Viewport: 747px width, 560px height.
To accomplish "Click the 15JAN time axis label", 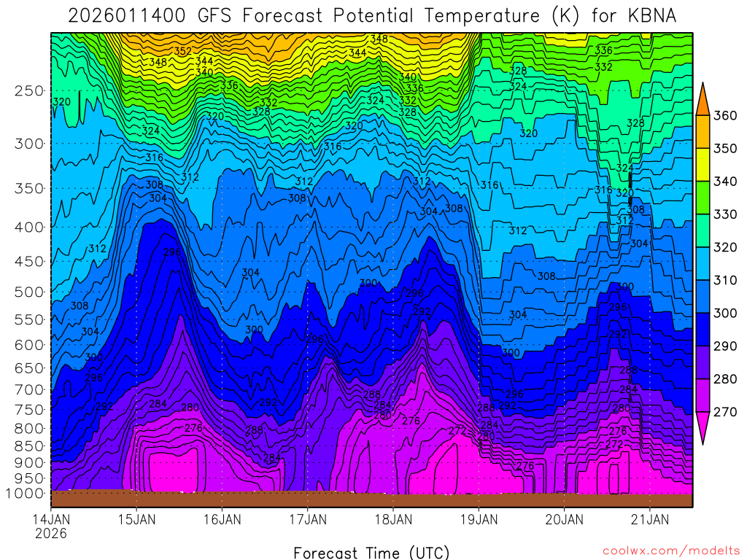I will coord(136,519).
